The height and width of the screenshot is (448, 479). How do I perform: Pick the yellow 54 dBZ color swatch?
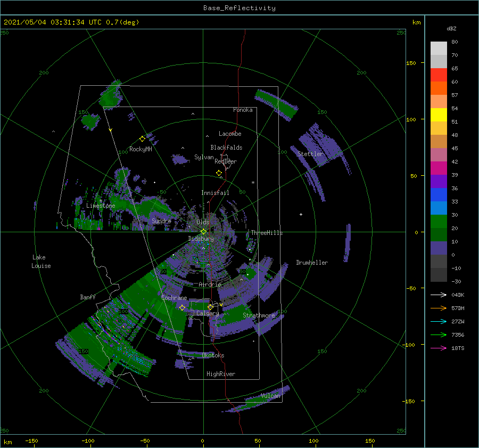click(439, 115)
